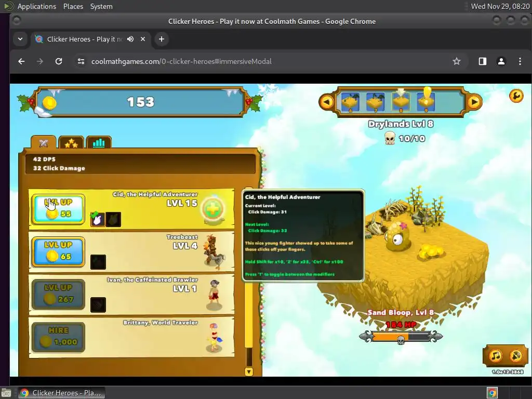The height and width of the screenshot is (399, 532).
Task: Open Chrome side panel icon
Action: click(x=483, y=61)
